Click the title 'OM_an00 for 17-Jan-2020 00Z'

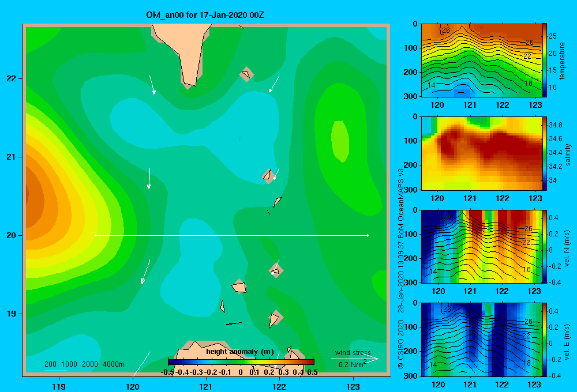205,15
